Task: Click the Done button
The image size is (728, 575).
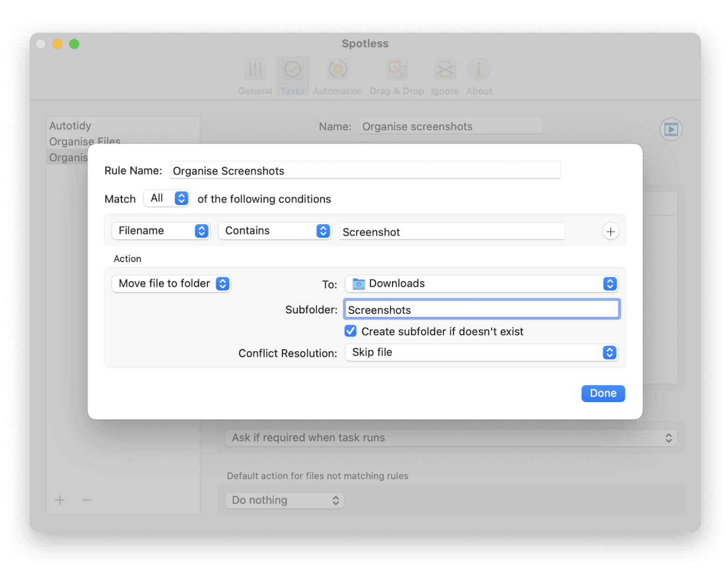Action: [x=603, y=393]
